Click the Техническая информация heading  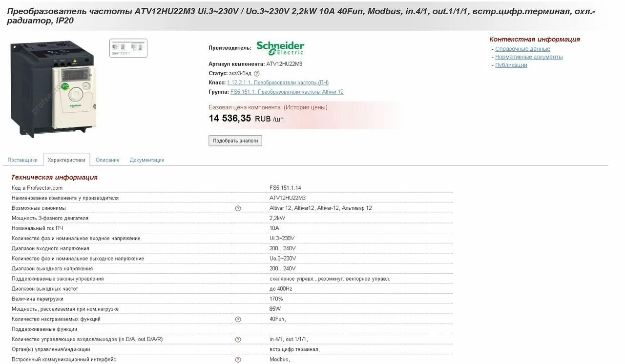[54, 177]
